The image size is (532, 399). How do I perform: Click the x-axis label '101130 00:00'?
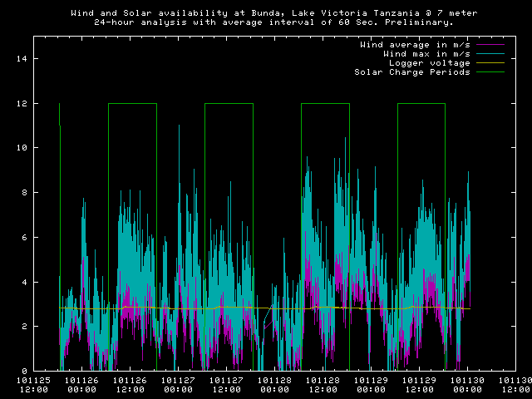pyautogui.click(x=468, y=384)
